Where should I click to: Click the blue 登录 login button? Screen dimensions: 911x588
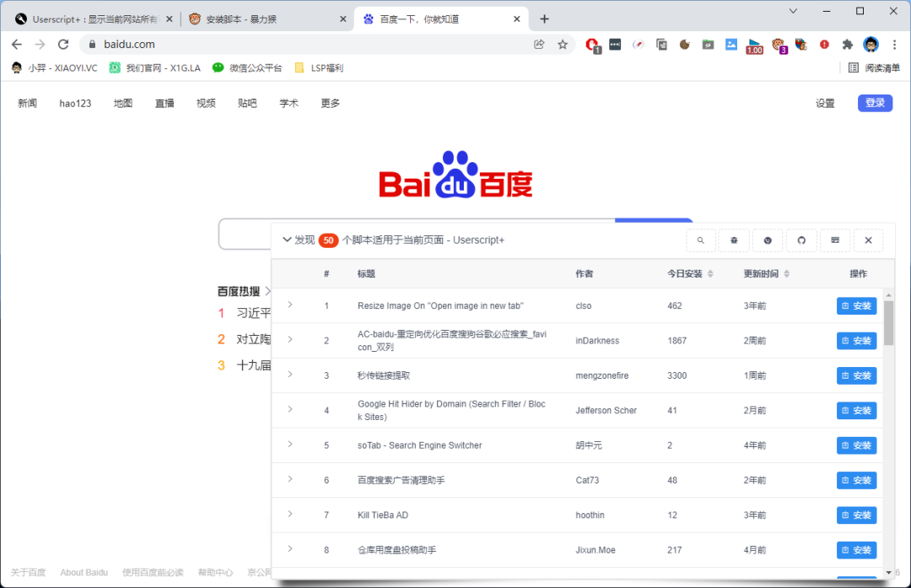point(875,103)
